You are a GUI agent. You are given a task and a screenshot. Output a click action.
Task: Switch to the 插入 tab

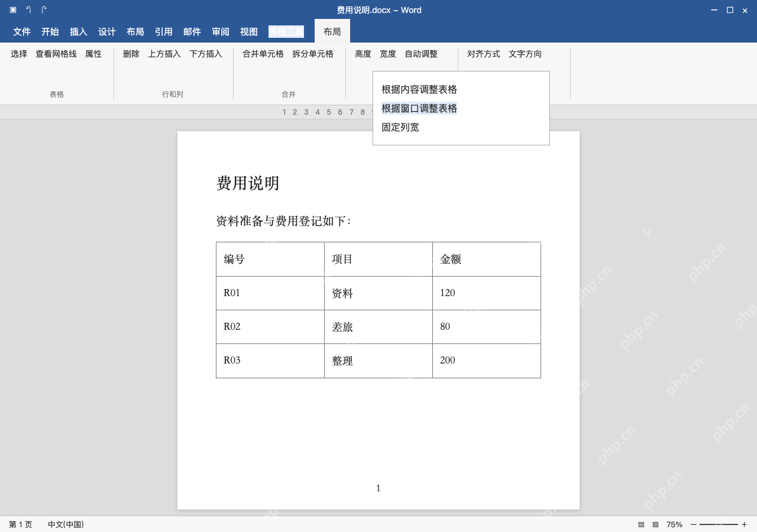[79, 32]
